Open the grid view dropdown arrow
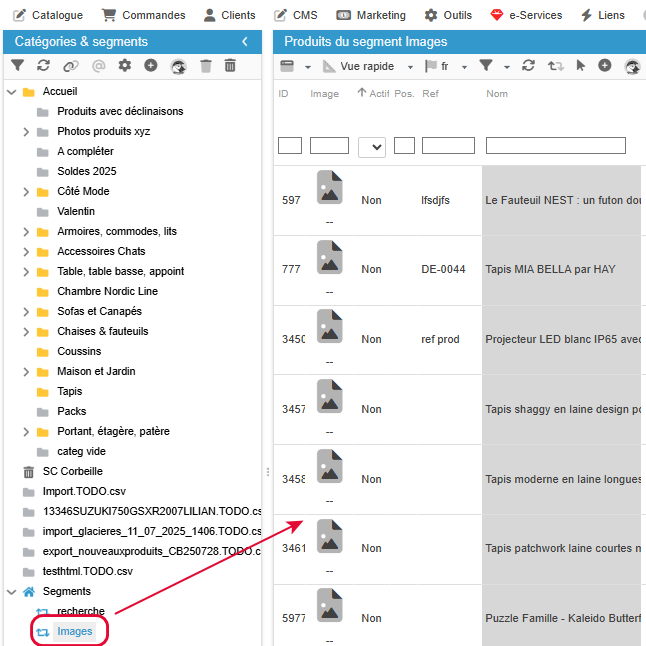646x646 pixels. point(308,67)
